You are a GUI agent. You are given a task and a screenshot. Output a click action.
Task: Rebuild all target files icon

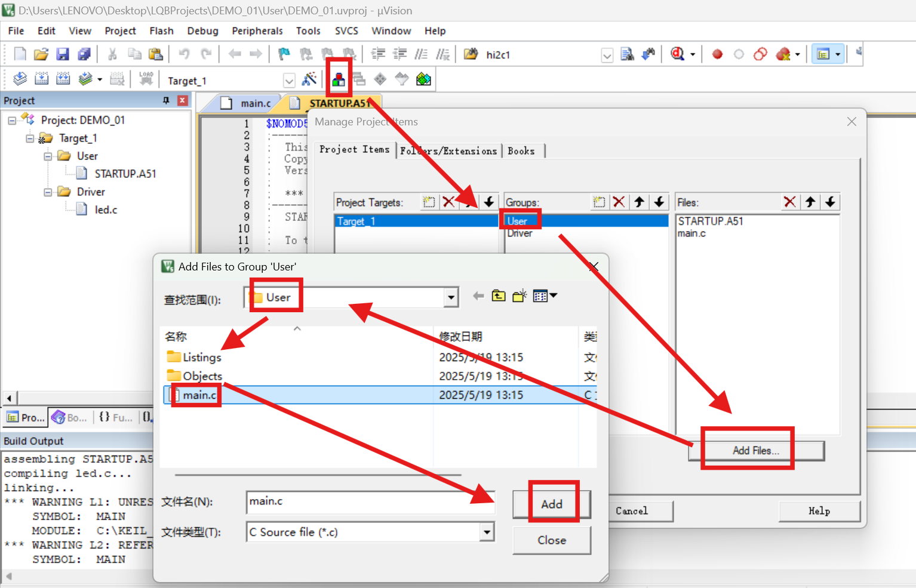pos(63,79)
